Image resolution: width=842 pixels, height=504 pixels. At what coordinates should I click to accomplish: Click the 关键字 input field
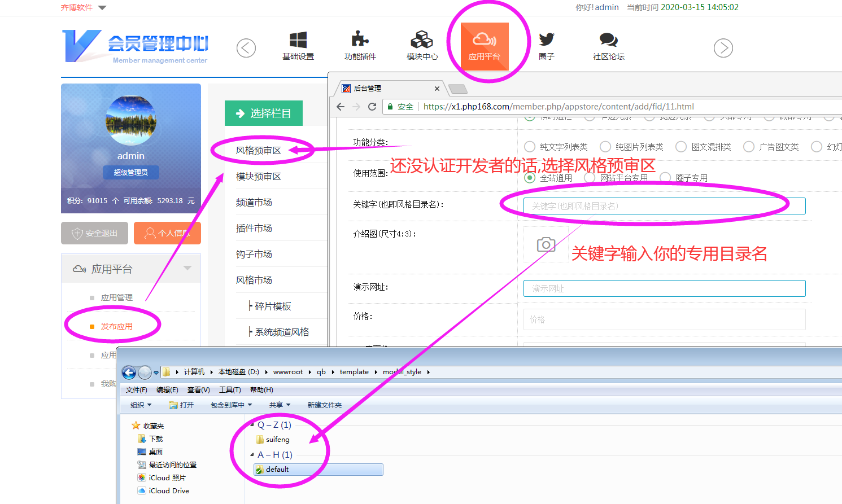pyautogui.click(x=664, y=206)
